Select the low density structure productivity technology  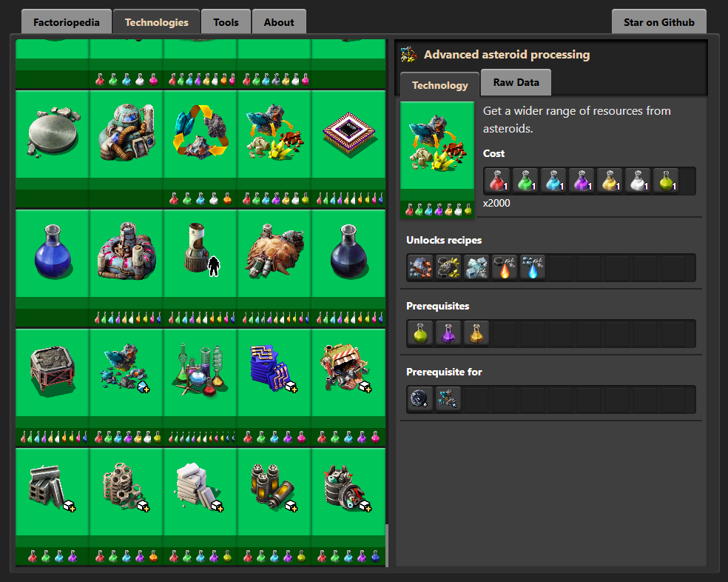[126, 506]
